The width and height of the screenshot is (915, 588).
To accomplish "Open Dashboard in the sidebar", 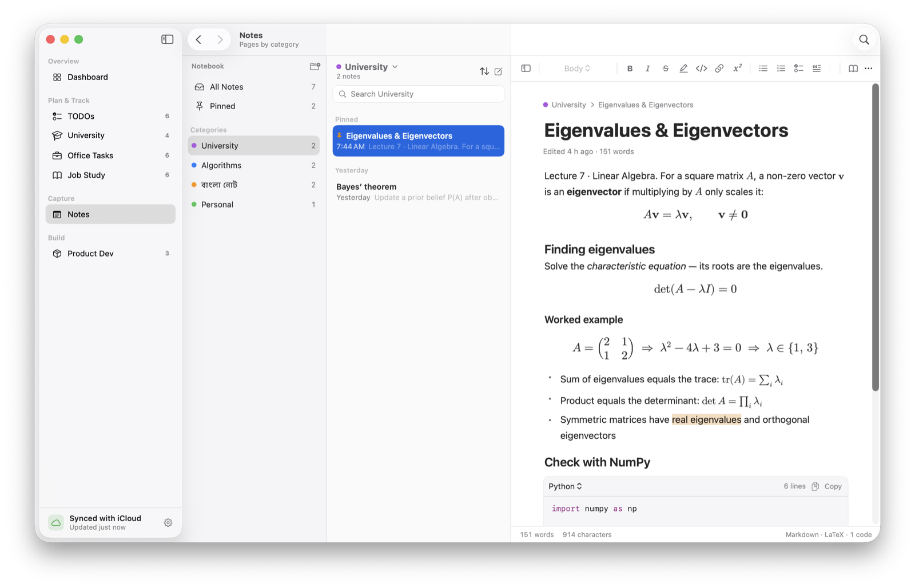I will tap(110, 77).
